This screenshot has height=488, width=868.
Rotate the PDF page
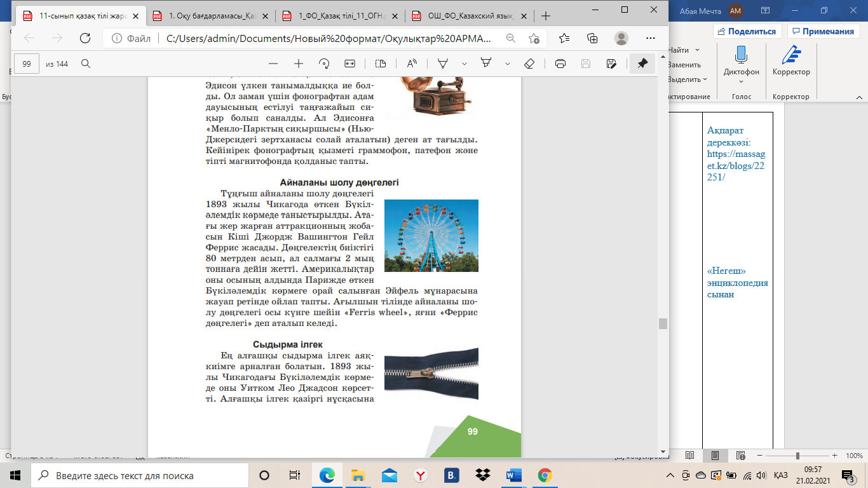324,64
